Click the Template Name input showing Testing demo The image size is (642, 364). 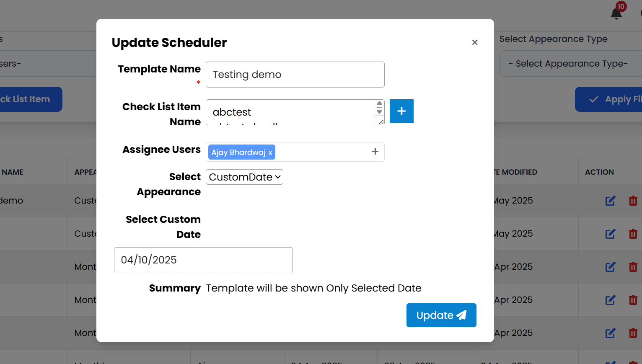295,74
